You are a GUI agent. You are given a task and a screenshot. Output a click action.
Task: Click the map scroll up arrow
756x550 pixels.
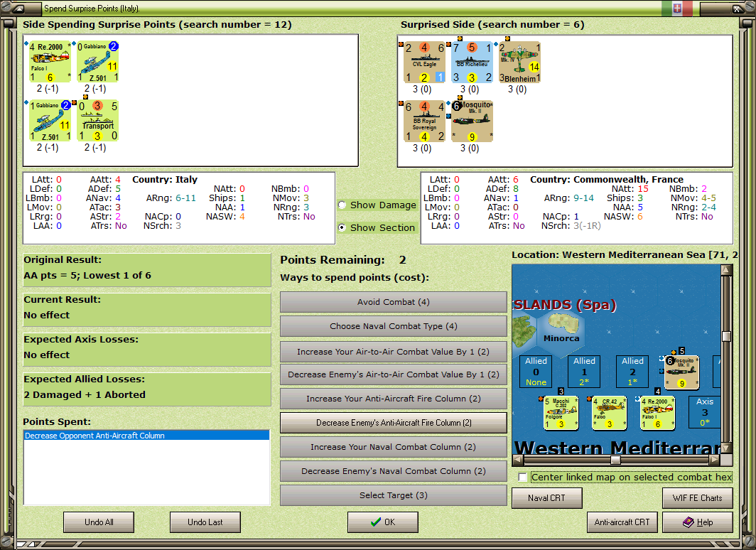pyautogui.click(x=726, y=269)
